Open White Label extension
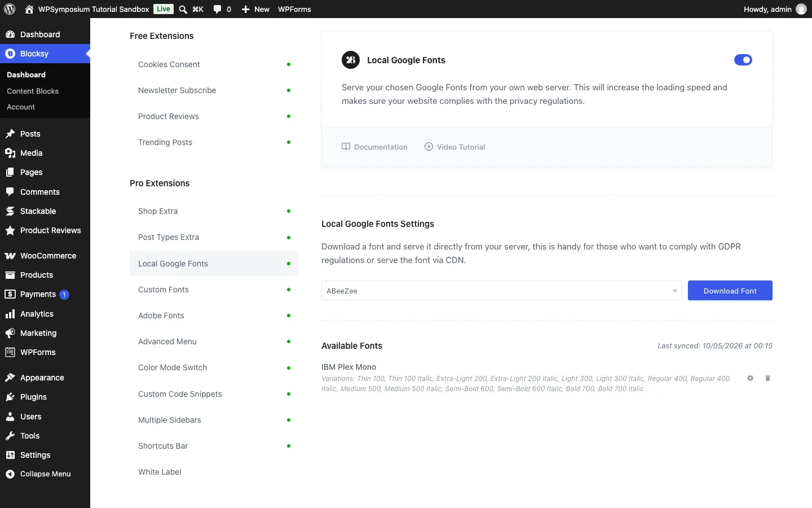The width and height of the screenshot is (812, 508). click(214, 472)
